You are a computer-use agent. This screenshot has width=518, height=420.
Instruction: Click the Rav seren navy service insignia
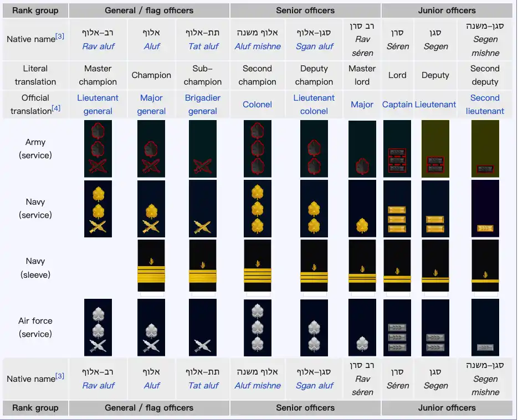362,209
